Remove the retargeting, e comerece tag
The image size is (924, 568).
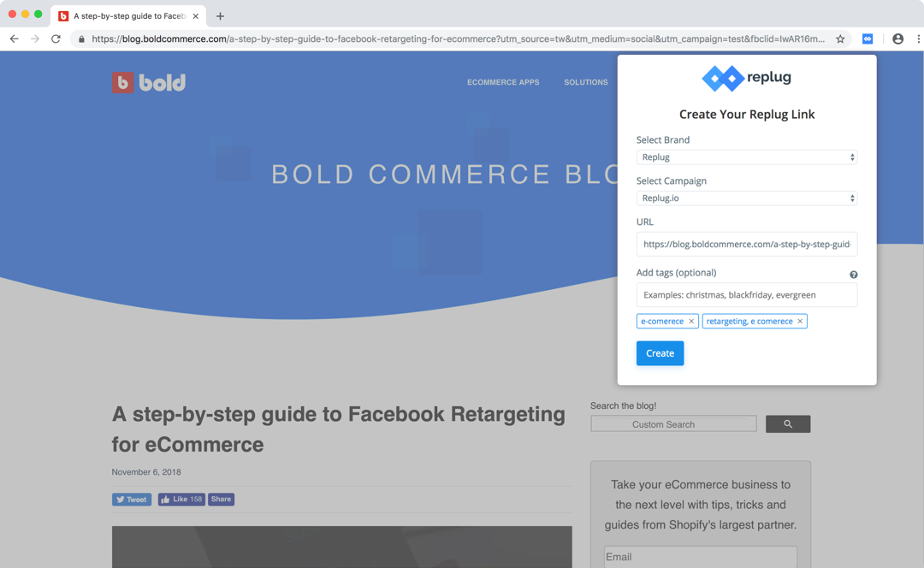click(x=800, y=321)
